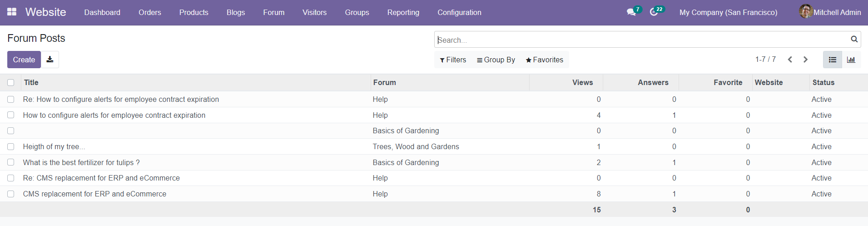The width and height of the screenshot is (868, 226).
Task: Click the search magnifier icon
Action: coord(854,40)
